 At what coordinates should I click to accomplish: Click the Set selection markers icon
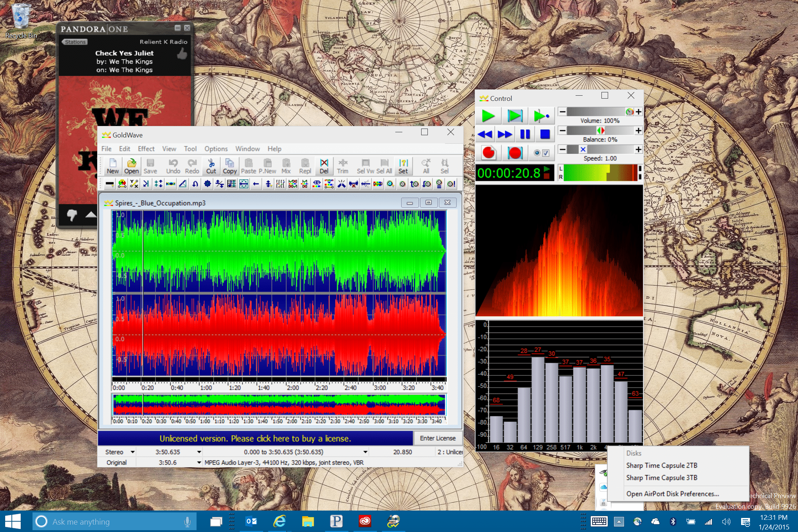(x=403, y=166)
